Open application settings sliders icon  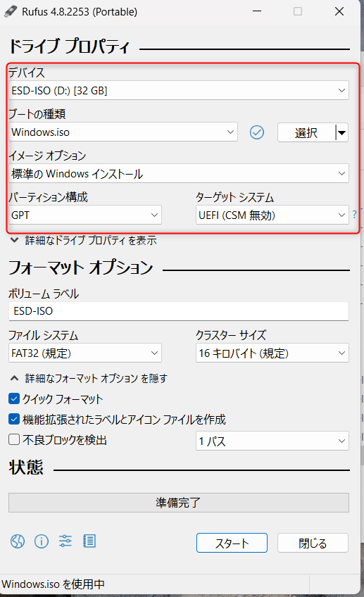(65, 541)
